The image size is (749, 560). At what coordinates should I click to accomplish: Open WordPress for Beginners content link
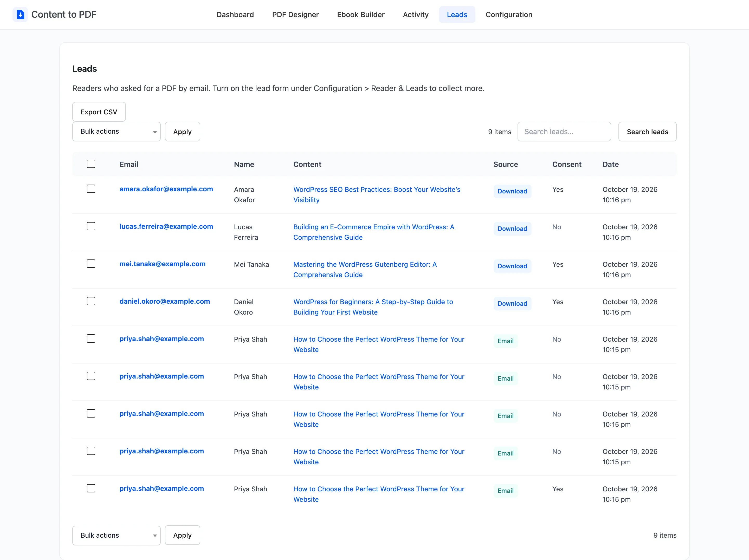pyautogui.click(x=373, y=307)
